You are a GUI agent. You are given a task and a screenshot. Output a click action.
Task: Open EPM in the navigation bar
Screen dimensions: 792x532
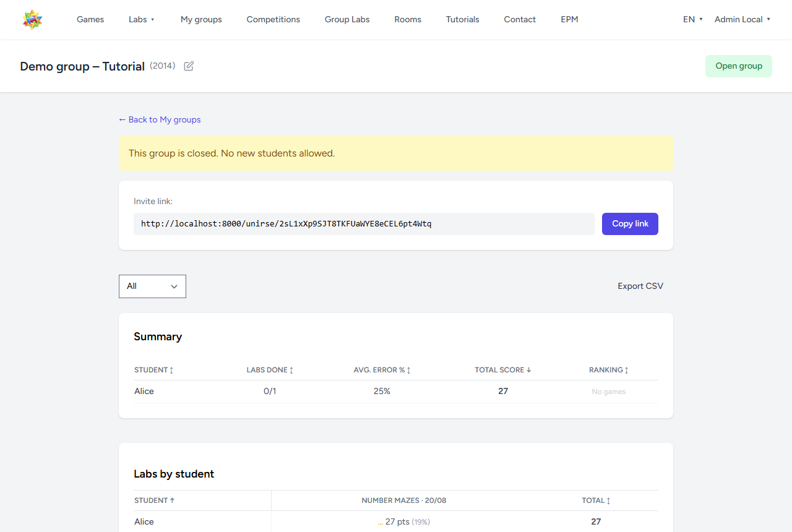(569, 20)
